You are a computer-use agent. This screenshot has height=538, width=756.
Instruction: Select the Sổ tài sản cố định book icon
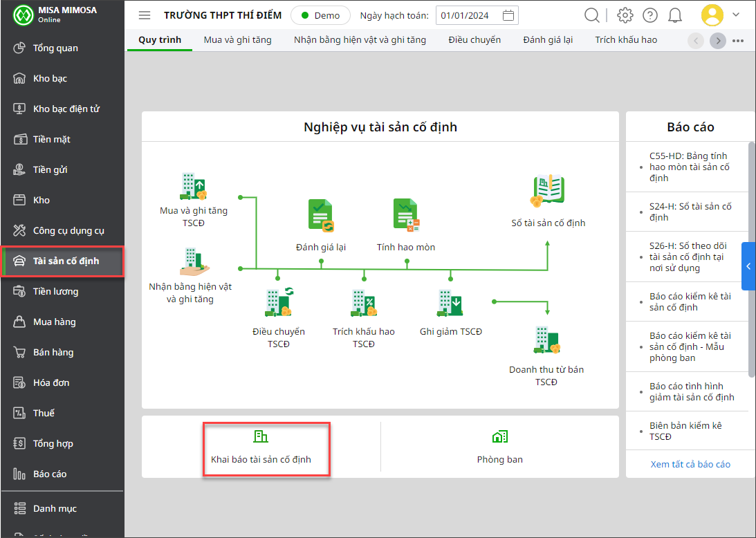point(548,192)
